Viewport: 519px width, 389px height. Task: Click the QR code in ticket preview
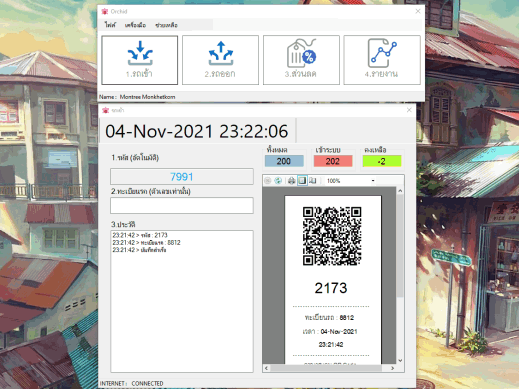coord(332,236)
